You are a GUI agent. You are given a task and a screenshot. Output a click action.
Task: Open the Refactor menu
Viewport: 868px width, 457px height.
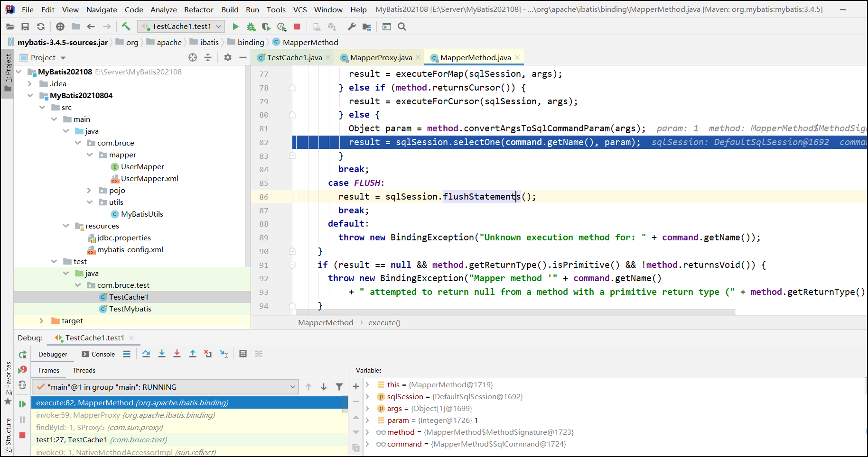point(199,9)
